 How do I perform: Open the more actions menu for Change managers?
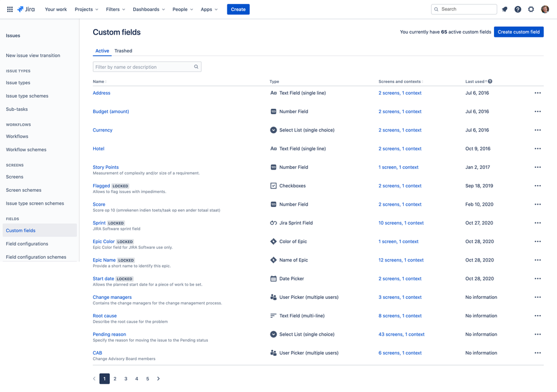tap(537, 297)
